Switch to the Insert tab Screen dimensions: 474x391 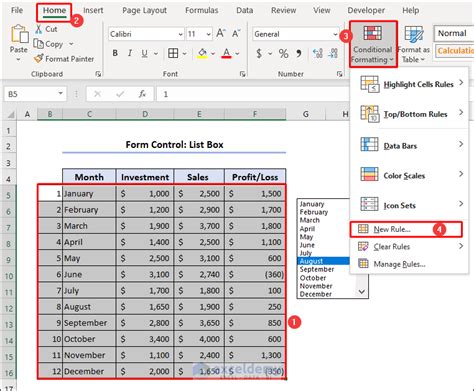point(93,10)
